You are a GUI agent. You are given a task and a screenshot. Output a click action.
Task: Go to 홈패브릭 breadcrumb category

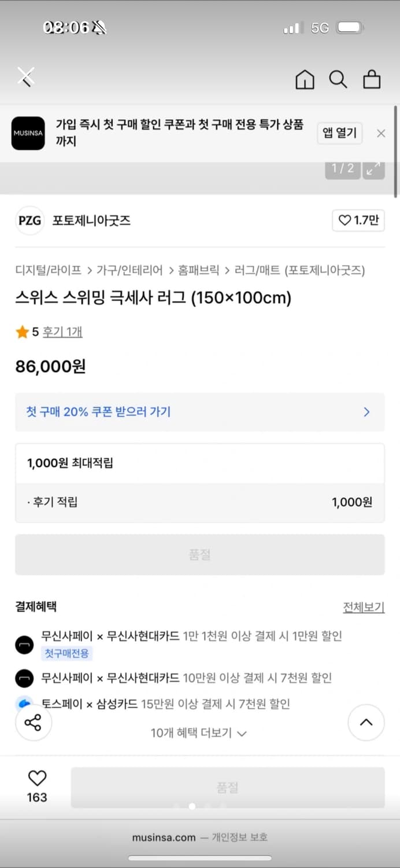198,270
